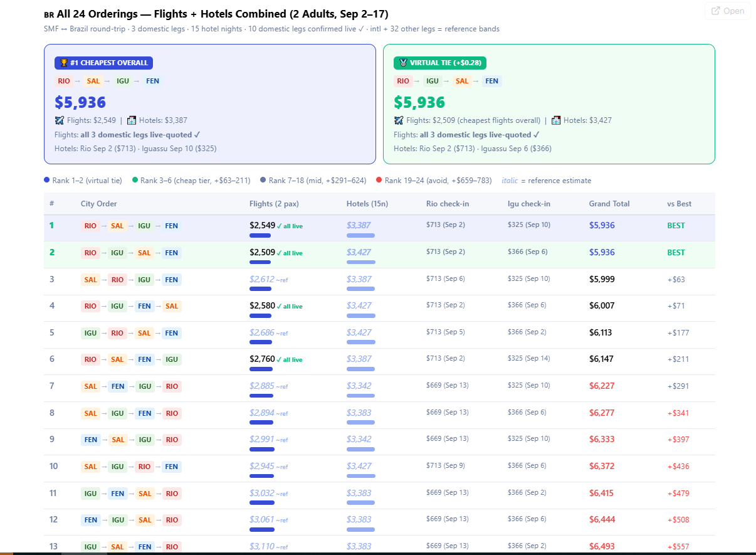Click the trophy icon in #1 Cheapest Overall badge

pos(64,63)
